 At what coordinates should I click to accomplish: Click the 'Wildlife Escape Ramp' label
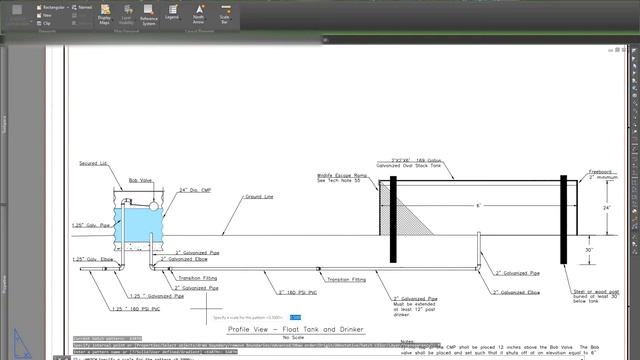tap(342, 175)
